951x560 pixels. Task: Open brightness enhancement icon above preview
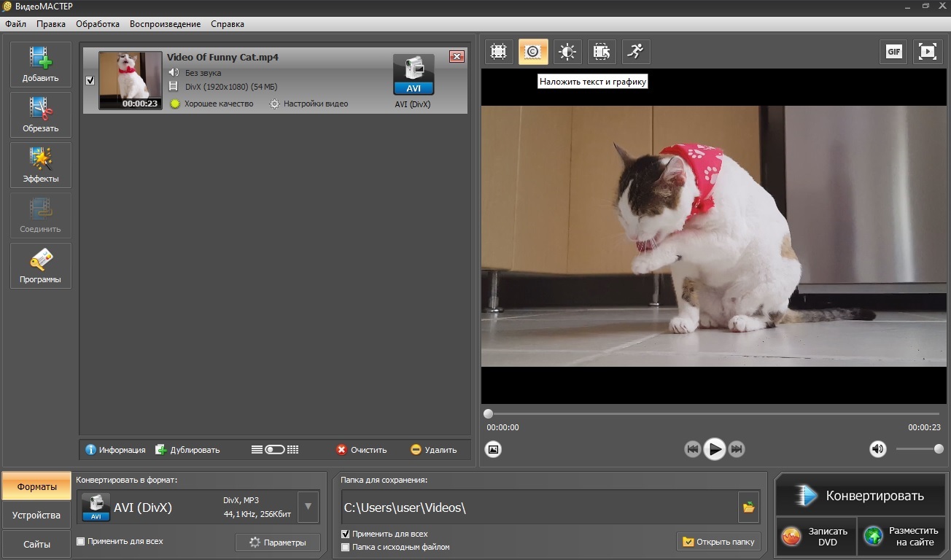pyautogui.click(x=567, y=52)
